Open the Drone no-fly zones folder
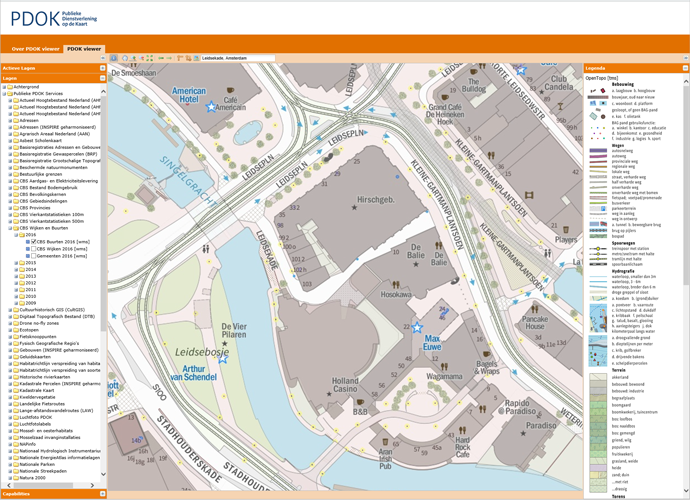690x500 pixels. tap(16, 323)
